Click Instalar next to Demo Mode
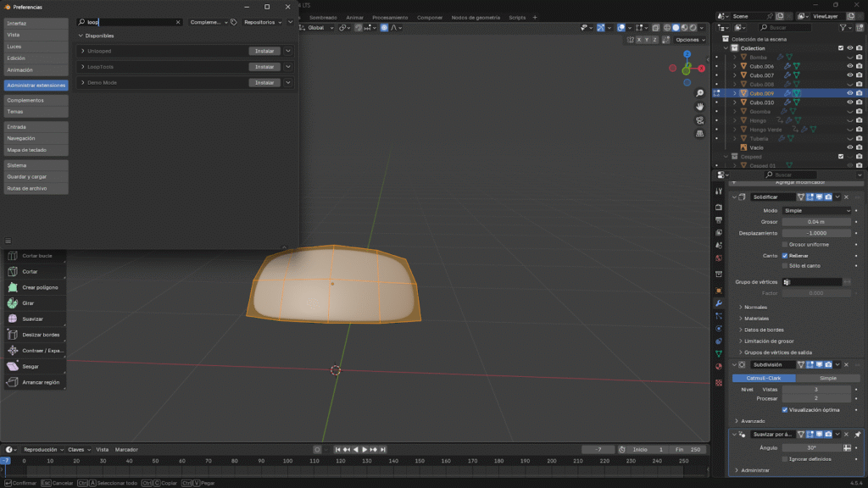 [x=265, y=82]
